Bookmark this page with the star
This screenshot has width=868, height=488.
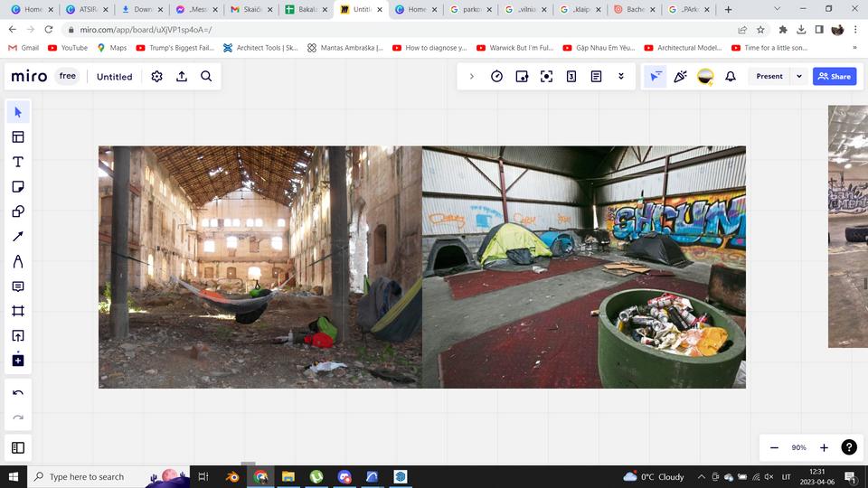760,29
